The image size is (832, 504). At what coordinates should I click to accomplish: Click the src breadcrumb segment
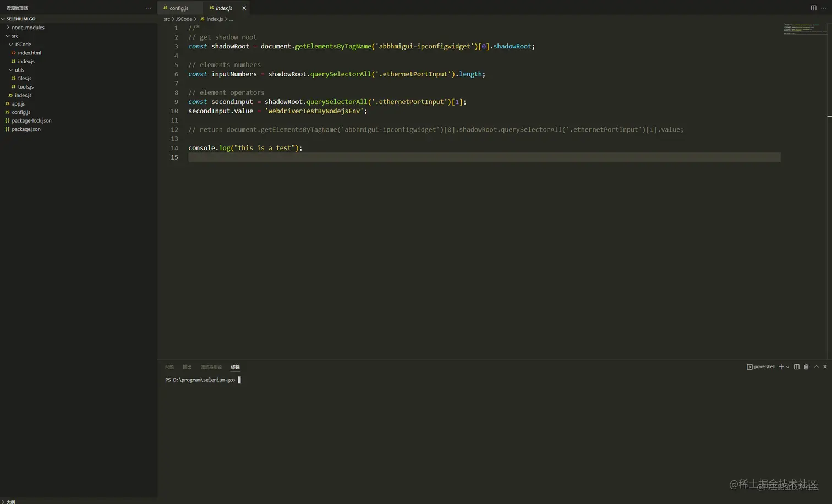click(x=167, y=19)
